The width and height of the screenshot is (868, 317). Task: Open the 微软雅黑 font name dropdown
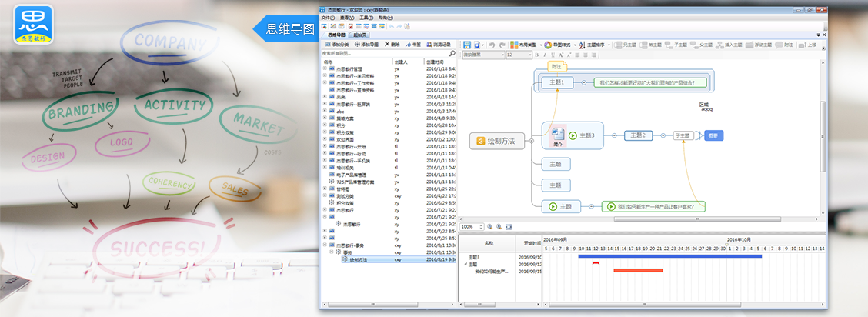483,55
